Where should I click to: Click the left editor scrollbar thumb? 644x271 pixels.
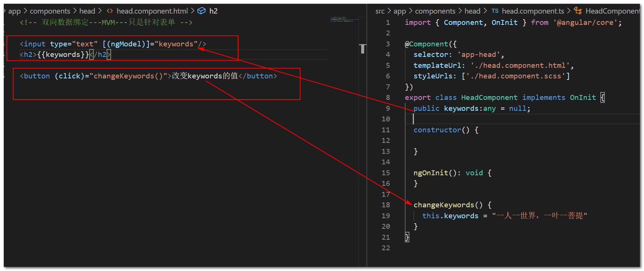tap(363, 49)
